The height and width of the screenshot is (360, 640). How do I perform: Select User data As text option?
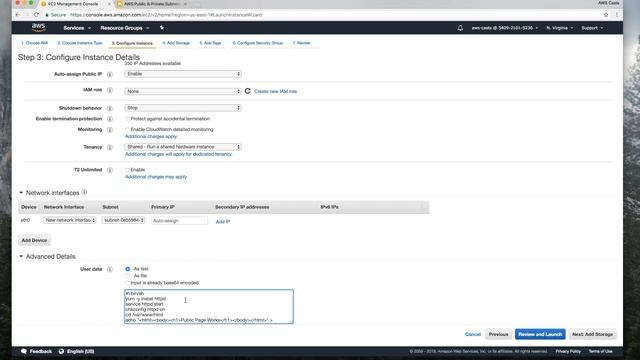coord(128,269)
